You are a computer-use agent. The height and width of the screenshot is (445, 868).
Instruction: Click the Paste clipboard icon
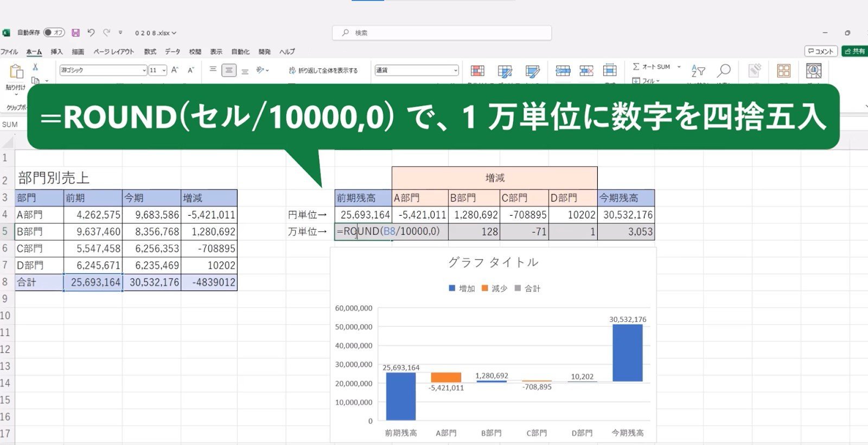[16, 72]
